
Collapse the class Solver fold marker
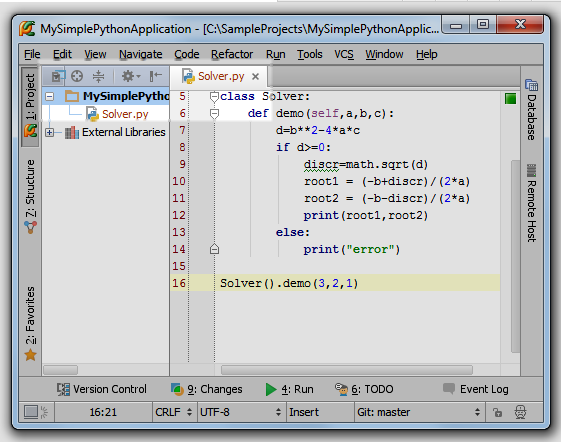click(214, 97)
